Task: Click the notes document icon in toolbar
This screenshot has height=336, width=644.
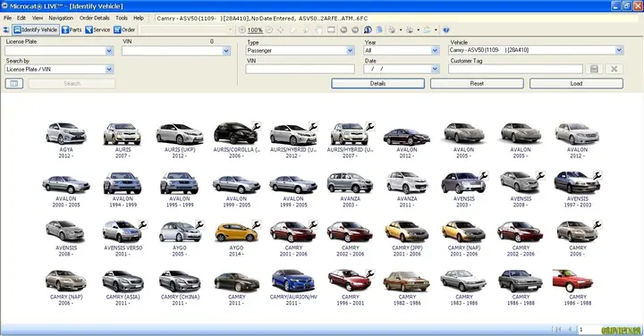Action: click(x=379, y=30)
